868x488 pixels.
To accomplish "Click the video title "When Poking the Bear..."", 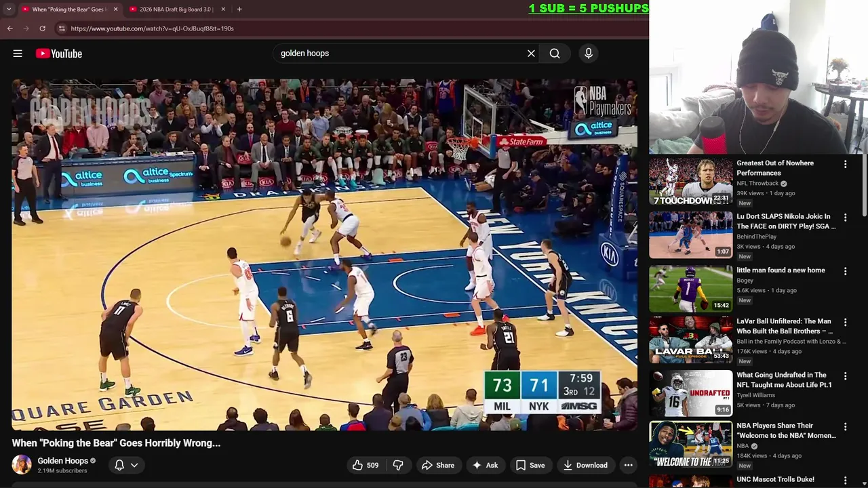I will pyautogui.click(x=116, y=443).
